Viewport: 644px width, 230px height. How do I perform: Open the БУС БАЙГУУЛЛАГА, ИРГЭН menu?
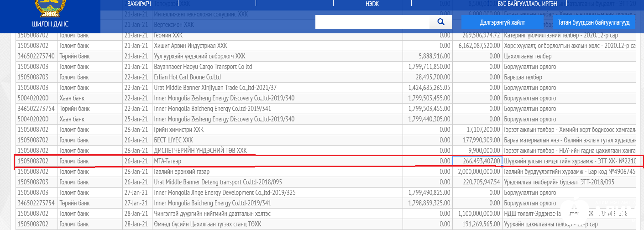(527, 4)
